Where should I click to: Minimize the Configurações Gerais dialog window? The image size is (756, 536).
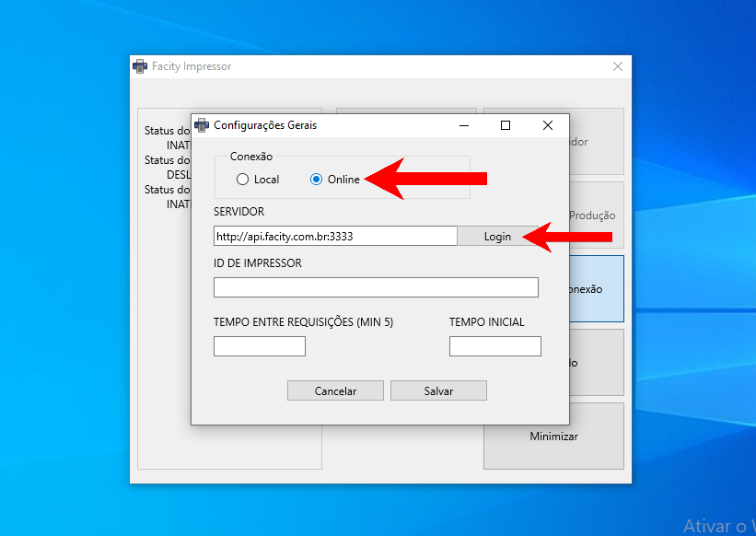point(464,125)
